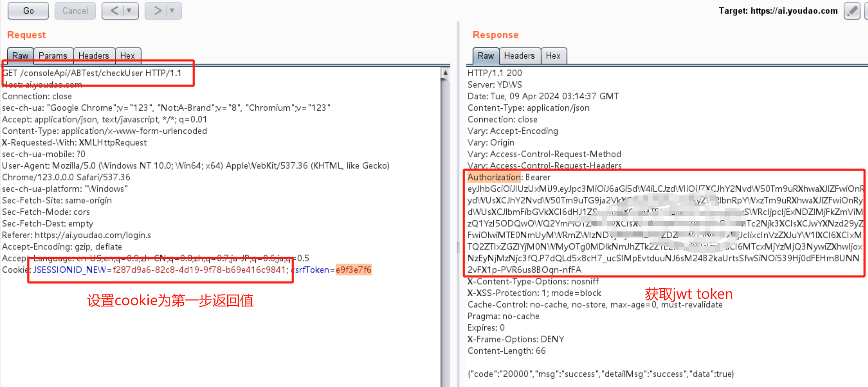
Task: Click the Cache-Control no-cache header line
Action: point(595,304)
